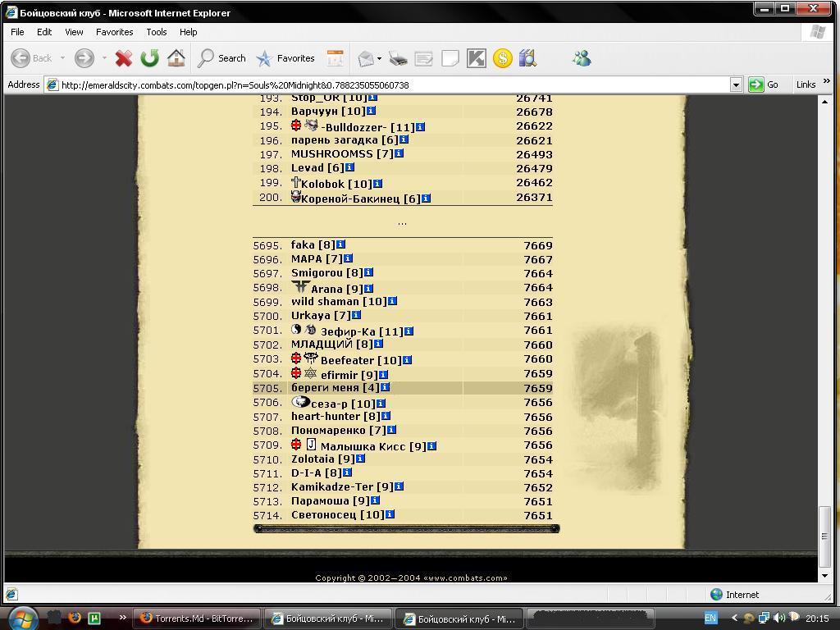Image resolution: width=840 pixels, height=630 pixels.
Task: Refresh the page with green arrow
Action: tap(150, 58)
